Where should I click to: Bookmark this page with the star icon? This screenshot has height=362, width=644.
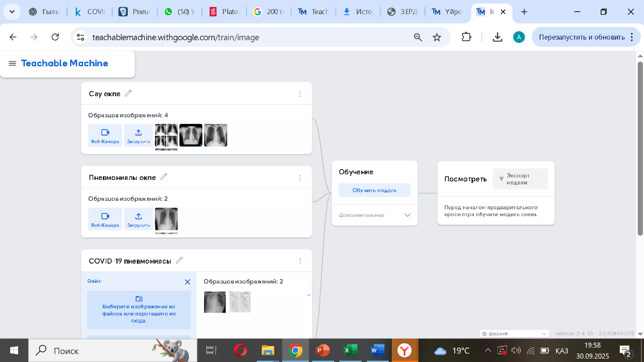tap(436, 37)
